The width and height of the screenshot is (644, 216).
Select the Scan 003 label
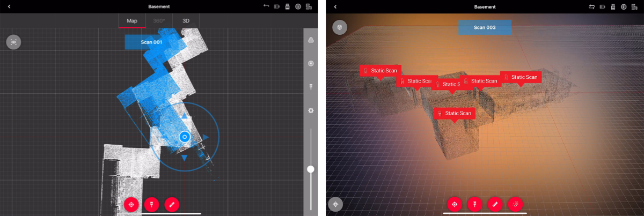tap(485, 27)
